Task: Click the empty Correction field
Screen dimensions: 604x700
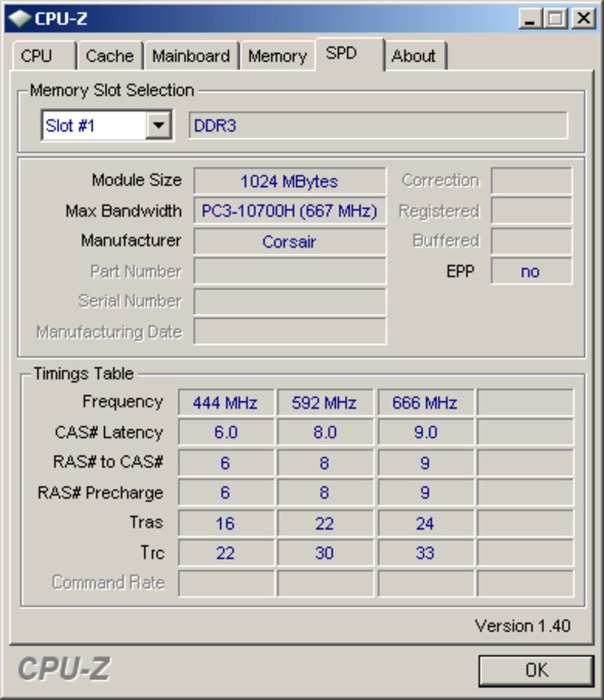Action: click(x=531, y=181)
